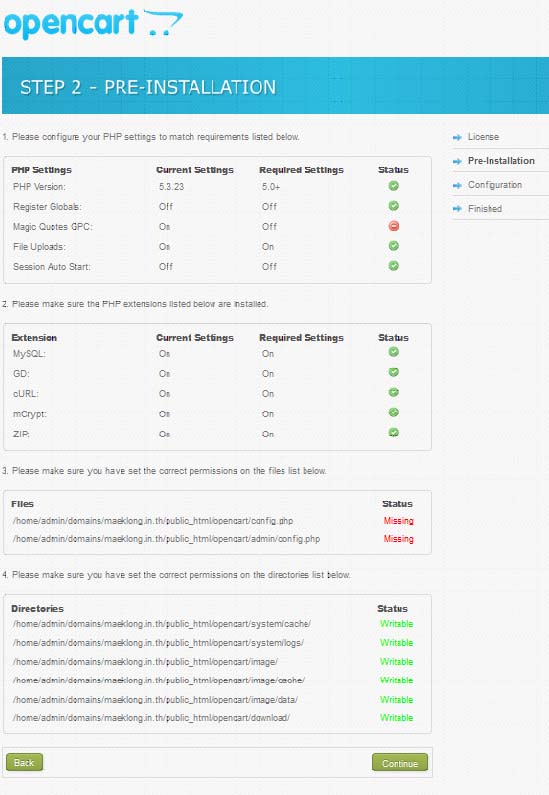Click the MySQL extension status check icon

pos(393,352)
